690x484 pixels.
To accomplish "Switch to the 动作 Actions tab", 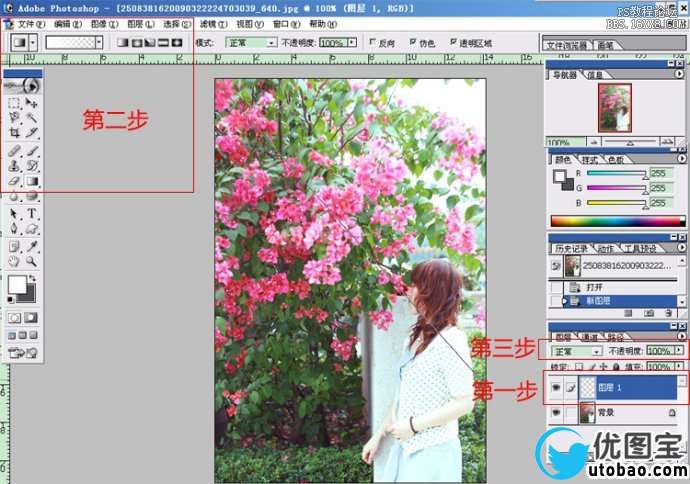I will [606, 249].
